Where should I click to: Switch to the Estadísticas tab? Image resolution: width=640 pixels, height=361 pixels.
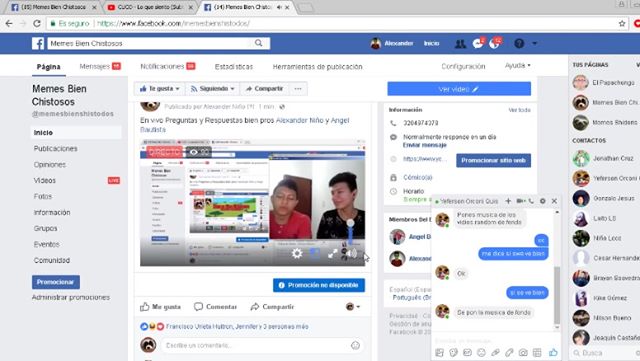click(x=234, y=67)
